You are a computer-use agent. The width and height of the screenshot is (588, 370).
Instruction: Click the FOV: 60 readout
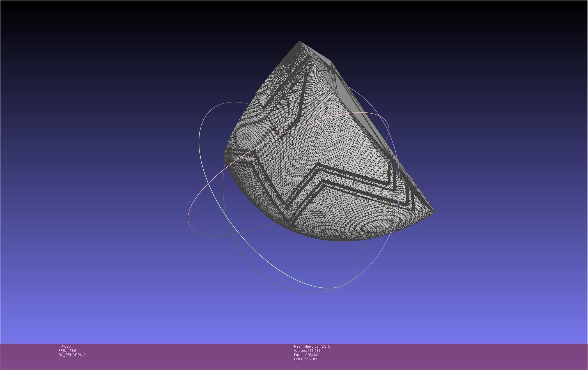tap(65, 346)
